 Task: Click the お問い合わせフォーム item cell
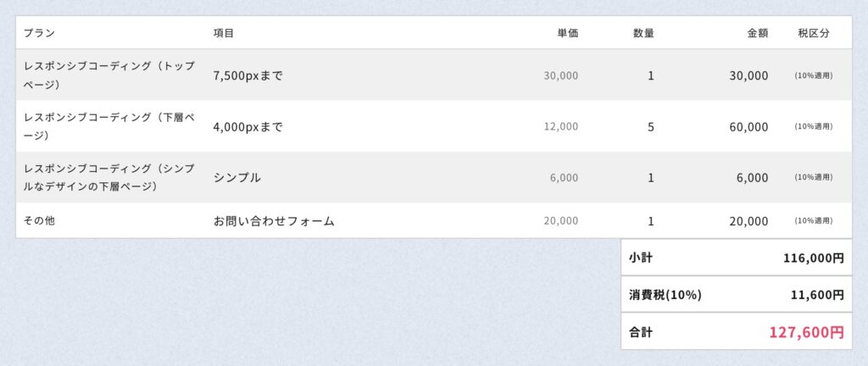(274, 221)
